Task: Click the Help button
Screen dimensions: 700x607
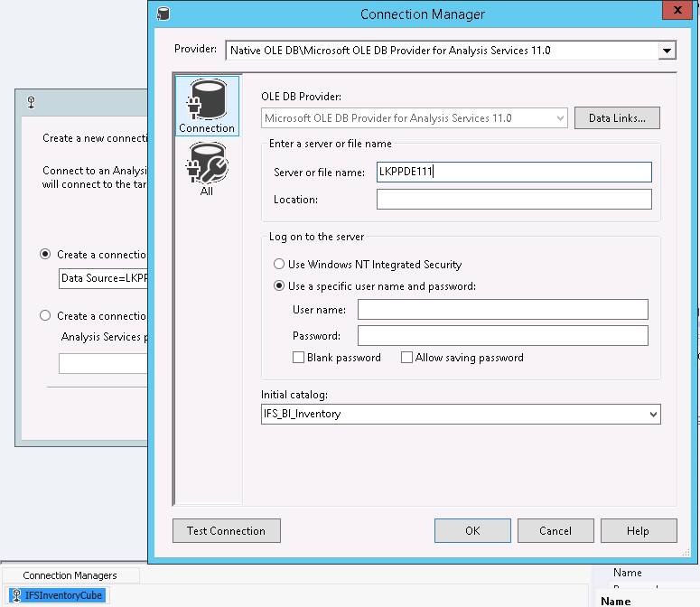Action: pyautogui.click(x=638, y=531)
